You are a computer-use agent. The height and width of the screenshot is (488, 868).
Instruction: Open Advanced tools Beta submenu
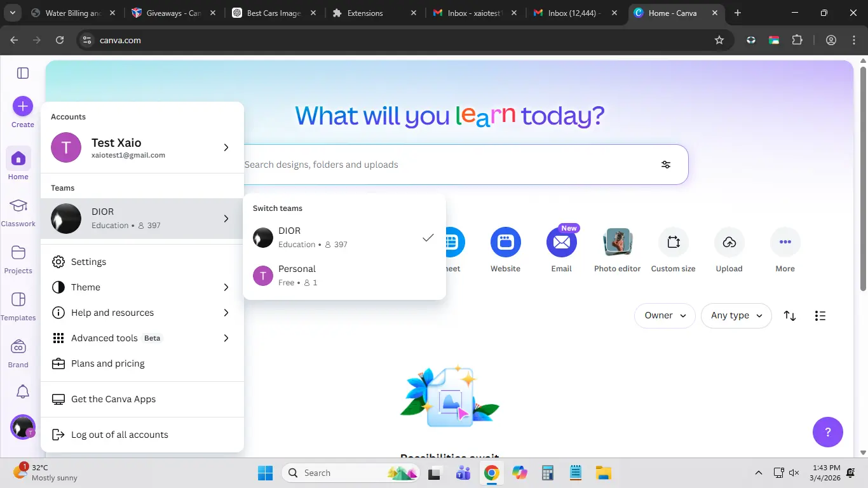pos(142,338)
